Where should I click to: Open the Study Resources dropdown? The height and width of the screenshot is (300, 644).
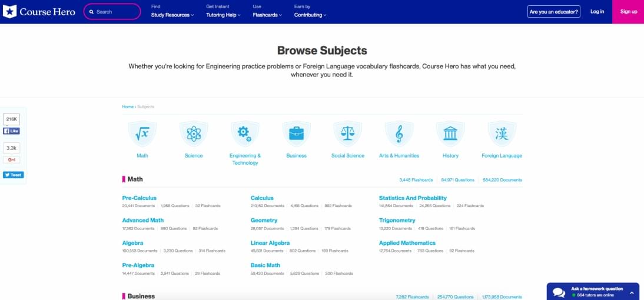(x=172, y=15)
